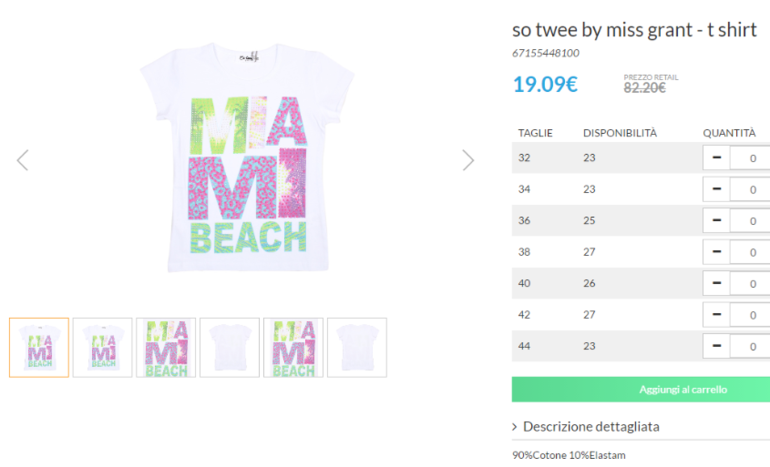770x467 pixels.
Task: Reduce quantity for size 36
Action: click(x=717, y=221)
